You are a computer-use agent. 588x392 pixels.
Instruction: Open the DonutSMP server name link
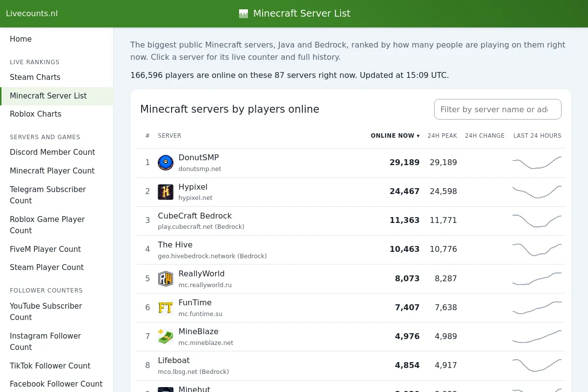pos(198,157)
